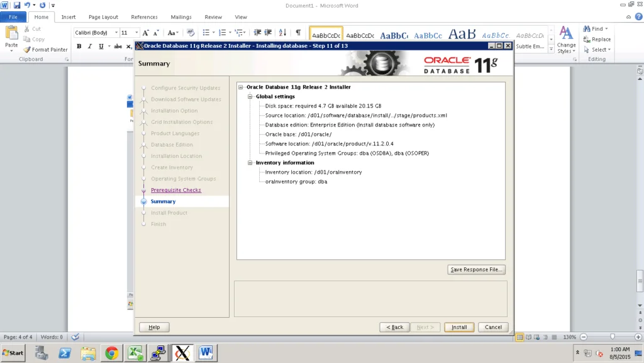Click the Cut scissors icon
The height and width of the screenshot is (363, 644).
coord(27,29)
